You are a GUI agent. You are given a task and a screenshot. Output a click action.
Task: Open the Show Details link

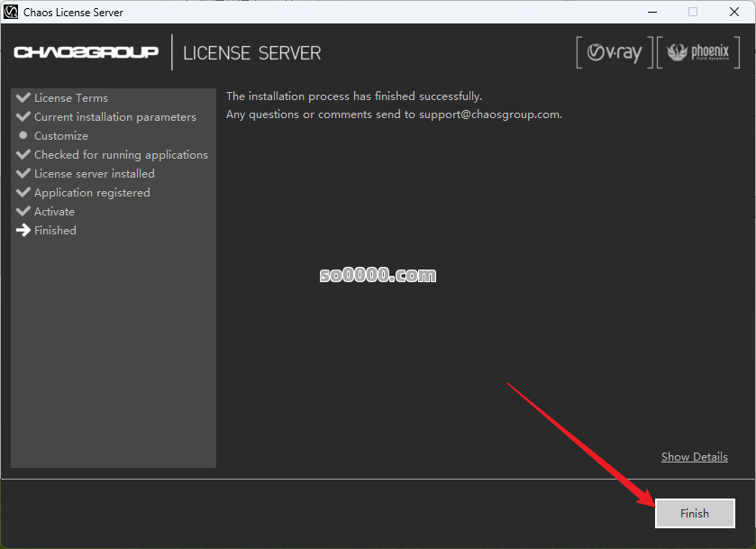tap(694, 457)
